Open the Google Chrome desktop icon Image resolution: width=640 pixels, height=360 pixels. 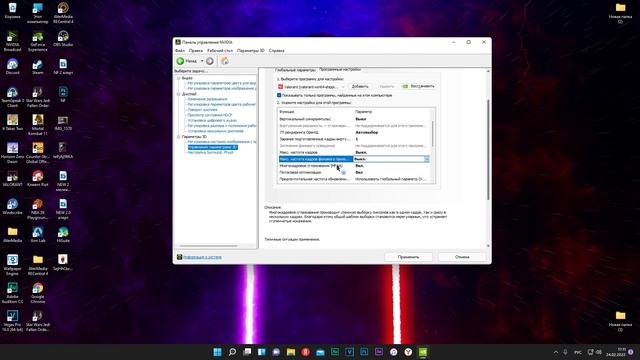tap(38, 293)
